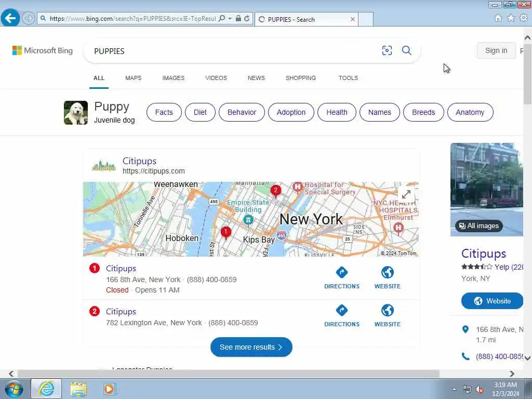Get DIRECTIONS to Citipups Lexington Ave
This screenshot has height=399, width=532.
tap(342, 316)
